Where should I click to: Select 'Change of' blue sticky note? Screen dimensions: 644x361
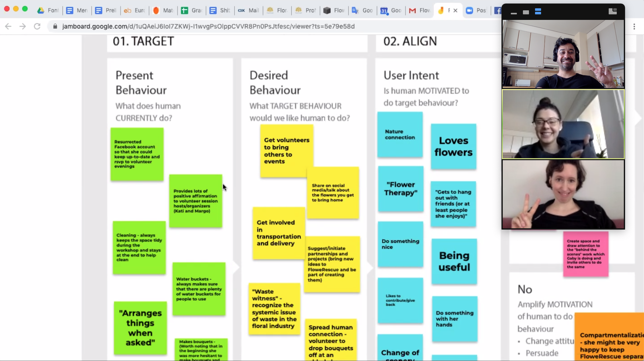[x=400, y=348]
